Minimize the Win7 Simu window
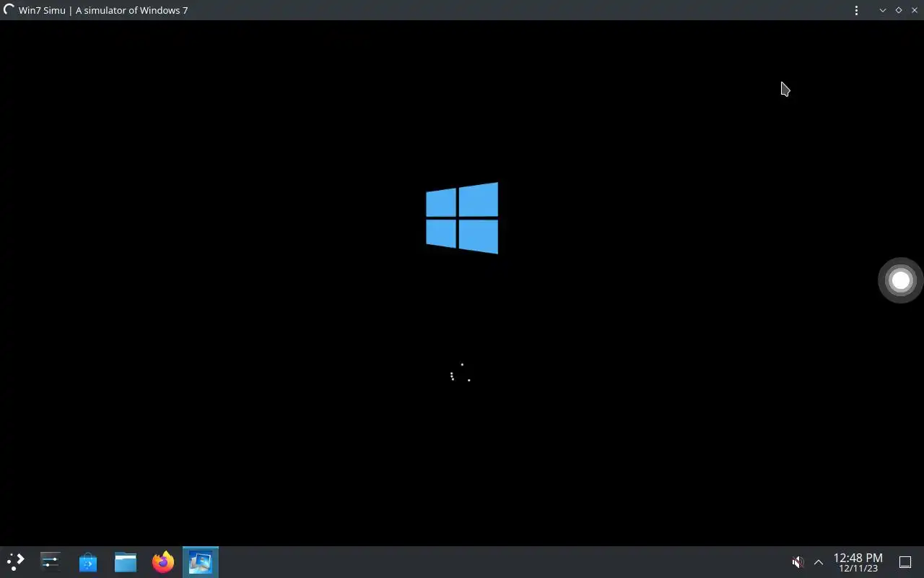The height and width of the screenshot is (578, 924). pos(882,10)
